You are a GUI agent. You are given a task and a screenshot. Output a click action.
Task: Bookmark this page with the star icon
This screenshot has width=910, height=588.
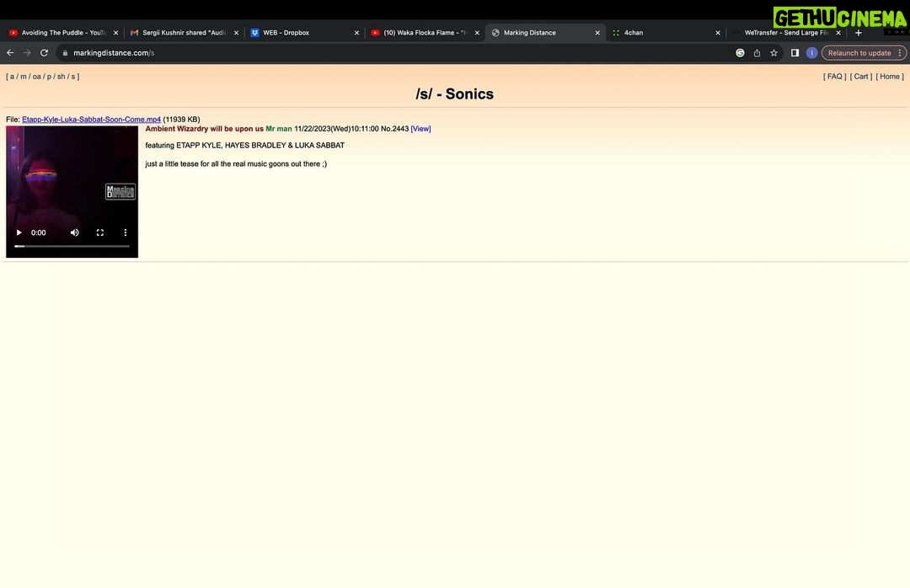(773, 53)
